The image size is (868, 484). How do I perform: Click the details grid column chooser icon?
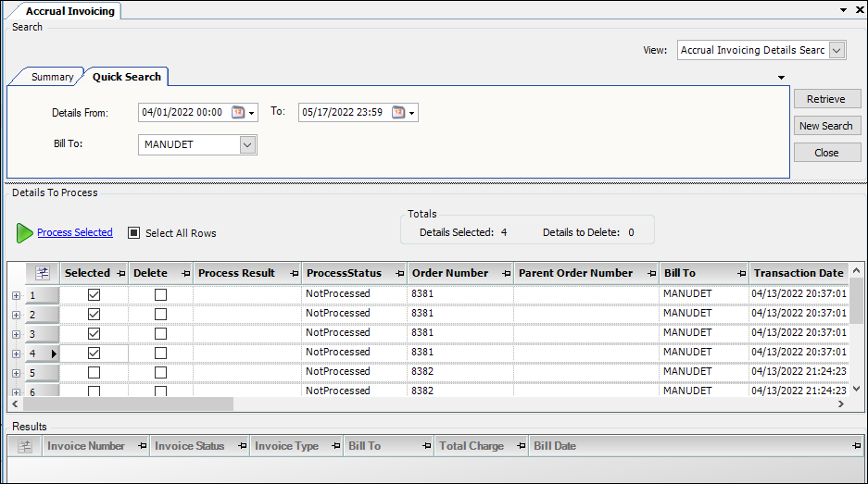(x=42, y=273)
